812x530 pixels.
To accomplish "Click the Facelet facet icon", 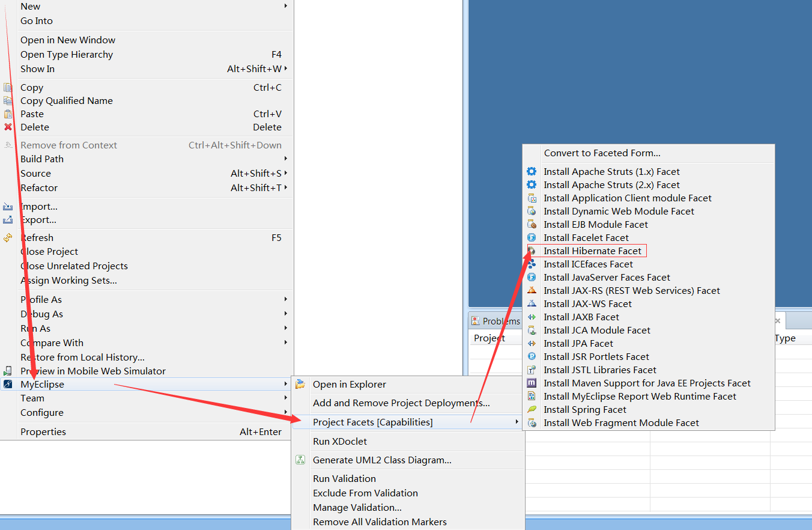I will [x=532, y=237].
